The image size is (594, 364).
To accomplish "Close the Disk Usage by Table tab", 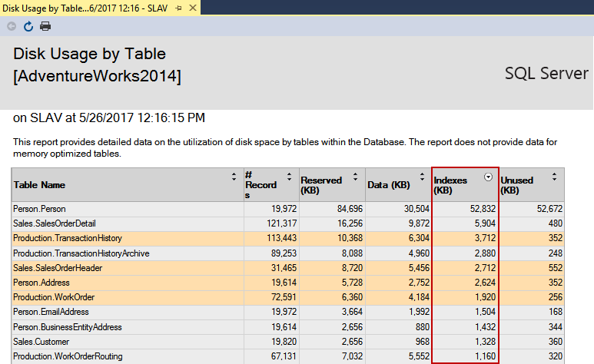I will click(192, 8).
